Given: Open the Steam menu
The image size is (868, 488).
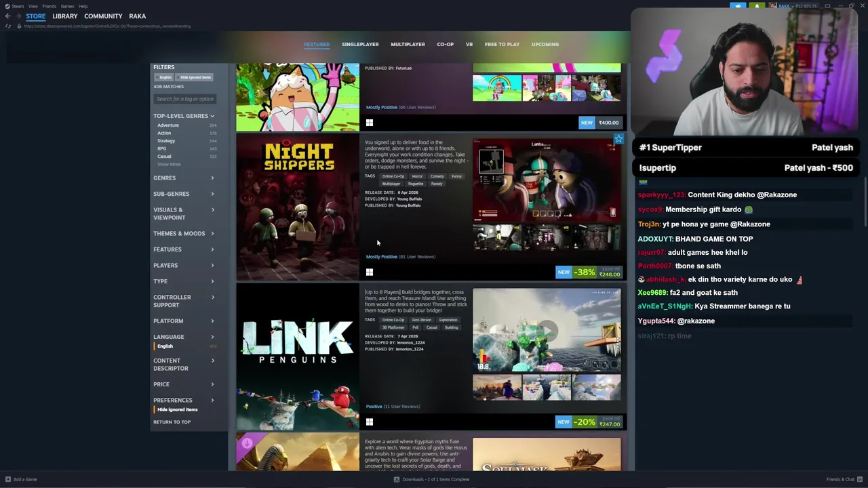Looking at the screenshot, I should 18,6.
